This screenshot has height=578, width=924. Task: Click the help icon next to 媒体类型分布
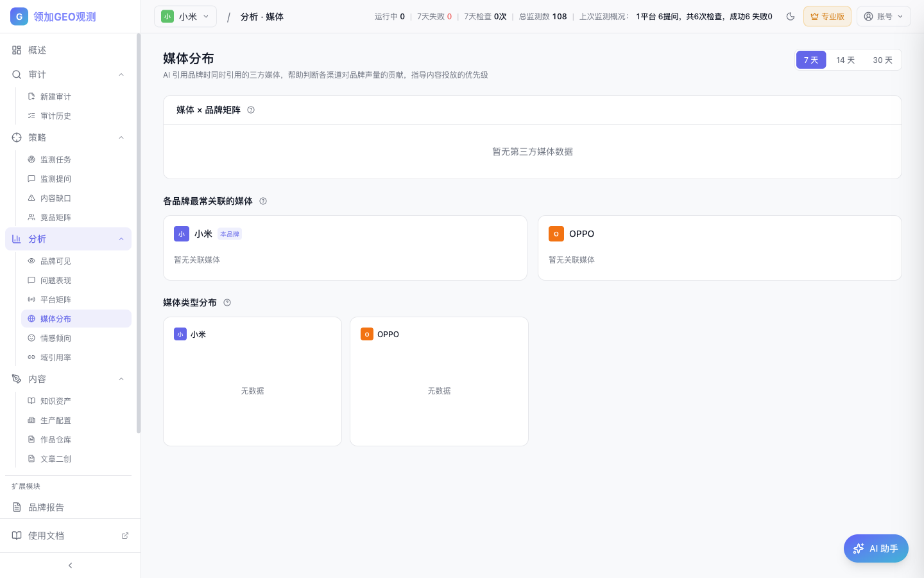click(x=227, y=302)
